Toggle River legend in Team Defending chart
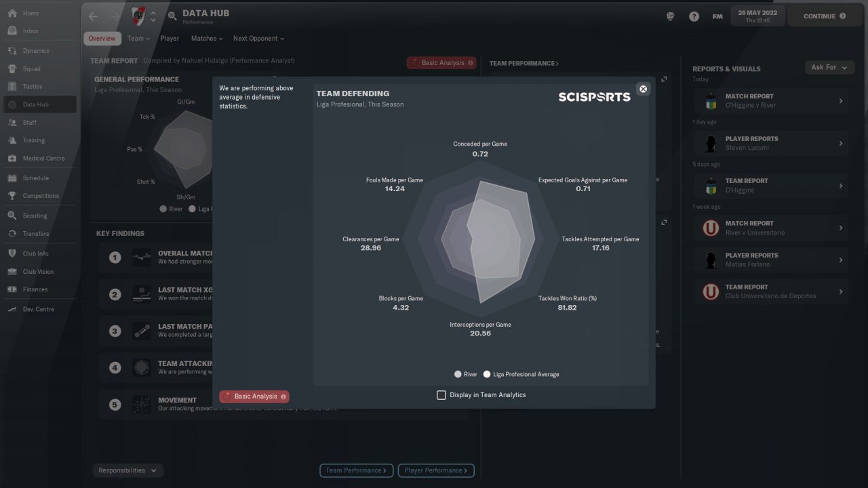The image size is (868, 488). (467, 374)
